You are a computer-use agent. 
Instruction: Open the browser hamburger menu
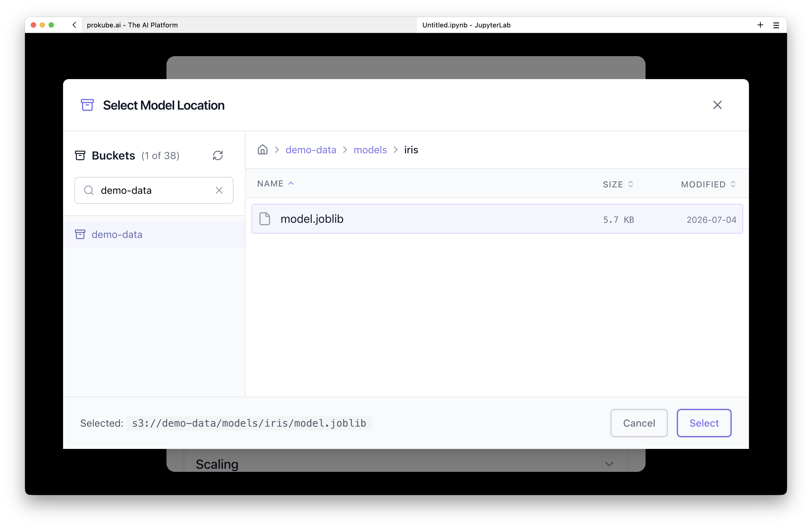click(776, 25)
